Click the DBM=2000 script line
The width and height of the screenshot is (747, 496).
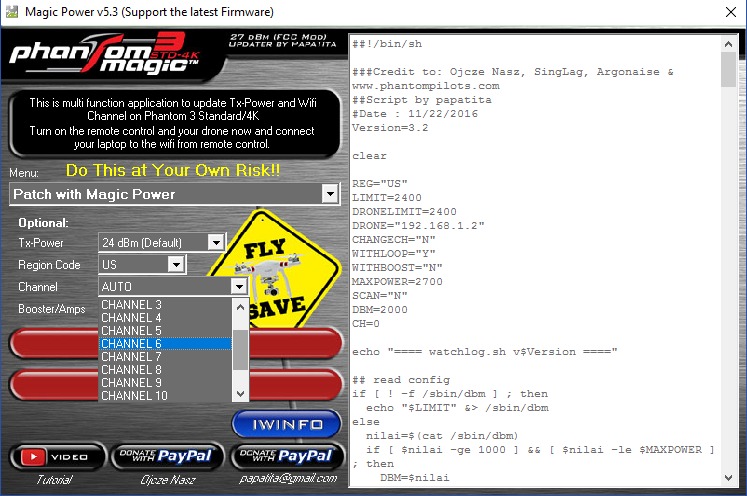tap(380, 310)
